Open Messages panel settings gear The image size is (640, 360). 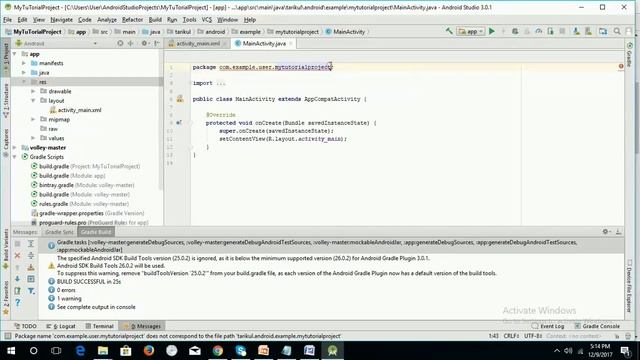pyautogui.click(x=606, y=232)
